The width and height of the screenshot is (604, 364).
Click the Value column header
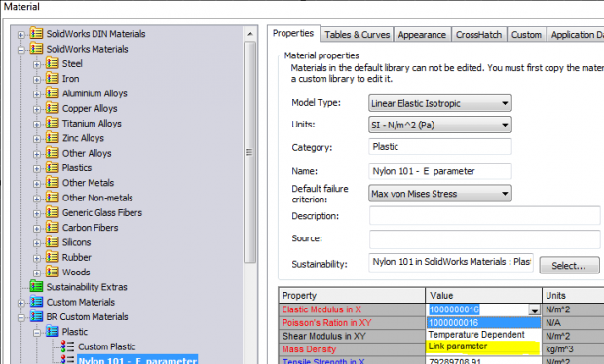pos(484,296)
